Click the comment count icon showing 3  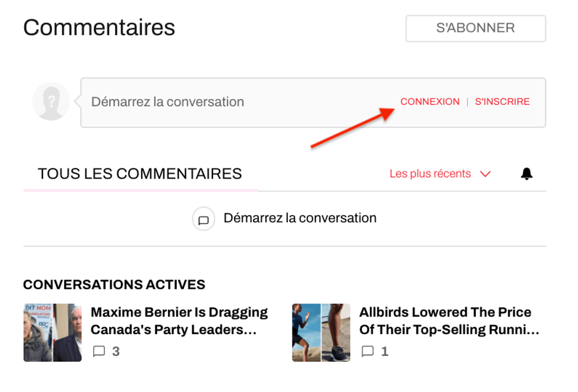98,351
